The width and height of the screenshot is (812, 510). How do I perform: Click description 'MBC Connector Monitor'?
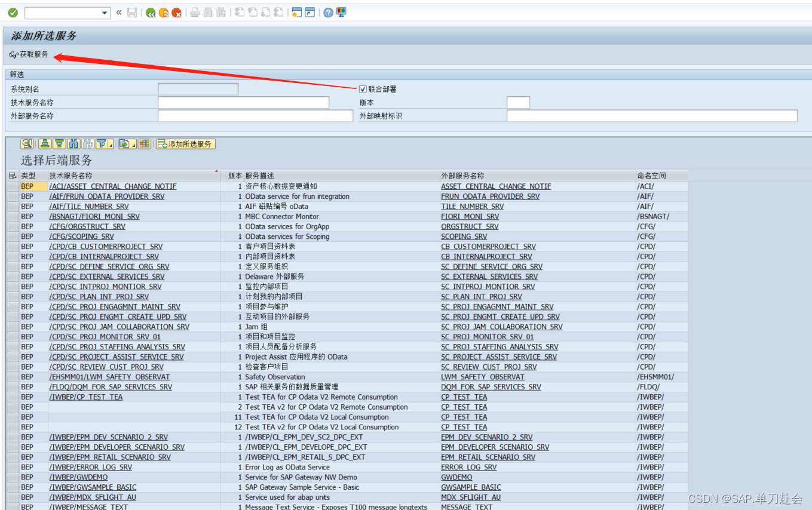(282, 216)
